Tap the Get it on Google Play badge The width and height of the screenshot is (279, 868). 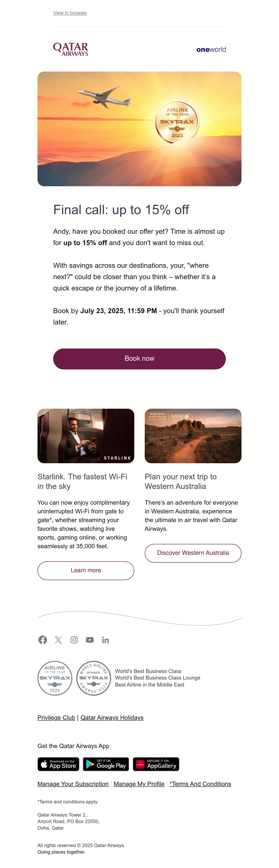point(106,764)
